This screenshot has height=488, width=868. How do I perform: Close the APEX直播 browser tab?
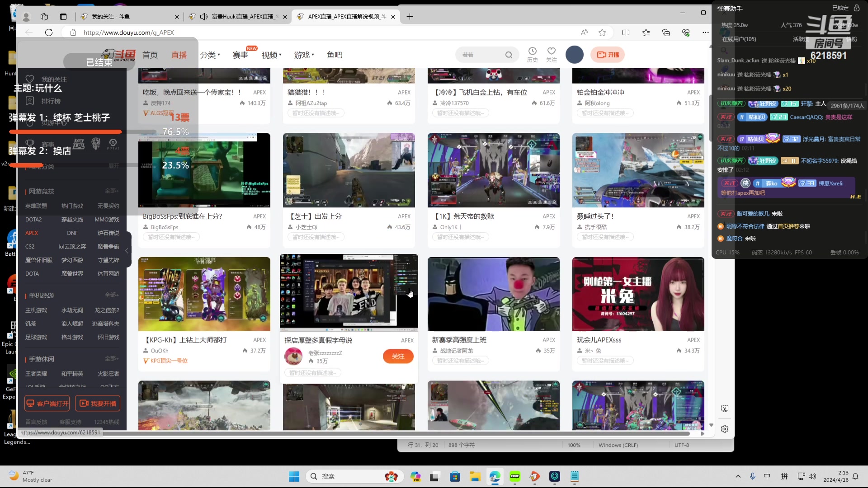pos(393,17)
